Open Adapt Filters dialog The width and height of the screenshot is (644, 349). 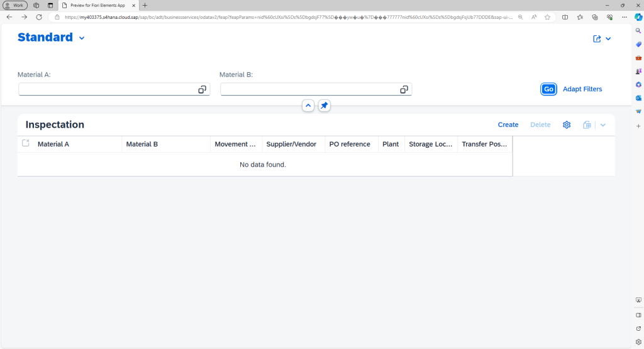582,89
